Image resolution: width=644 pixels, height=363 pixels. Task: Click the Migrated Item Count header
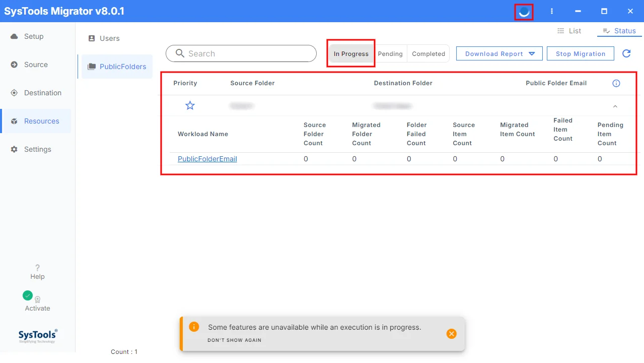[x=518, y=130]
